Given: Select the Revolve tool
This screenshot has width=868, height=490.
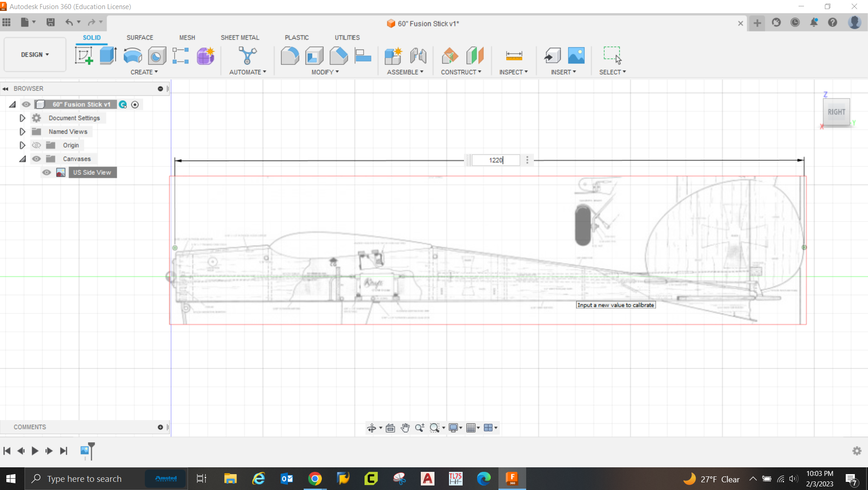Looking at the screenshot, I should pyautogui.click(x=132, y=55).
